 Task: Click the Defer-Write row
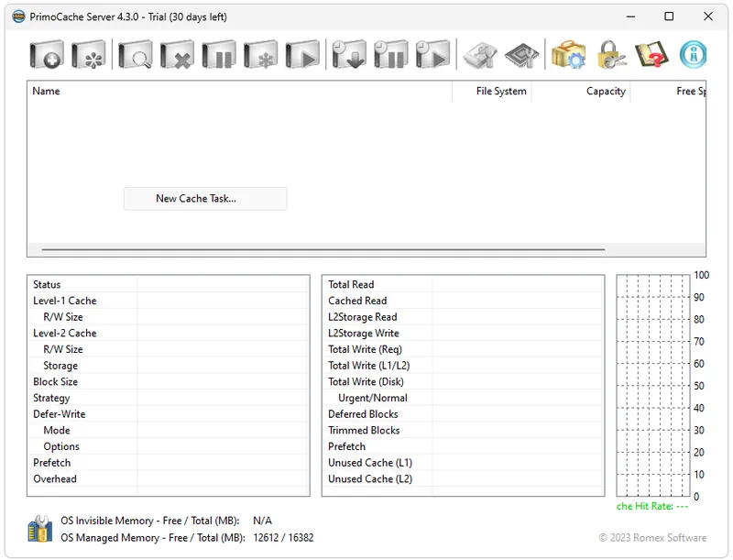[x=169, y=414]
